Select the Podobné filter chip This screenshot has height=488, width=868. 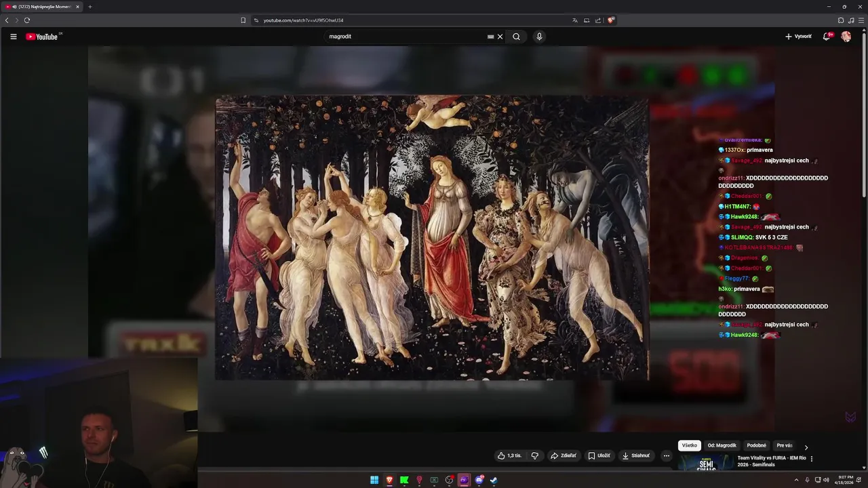pyautogui.click(x=756, y=445)
